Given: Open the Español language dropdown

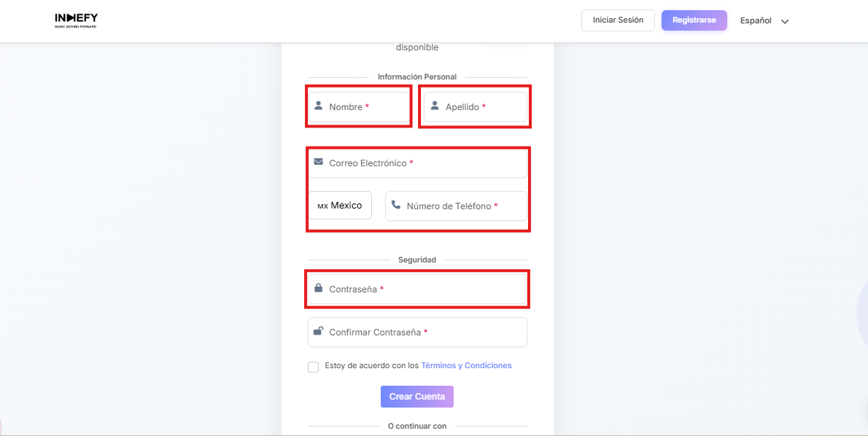Looking at the screenshot, I should (x=756, y=20).
